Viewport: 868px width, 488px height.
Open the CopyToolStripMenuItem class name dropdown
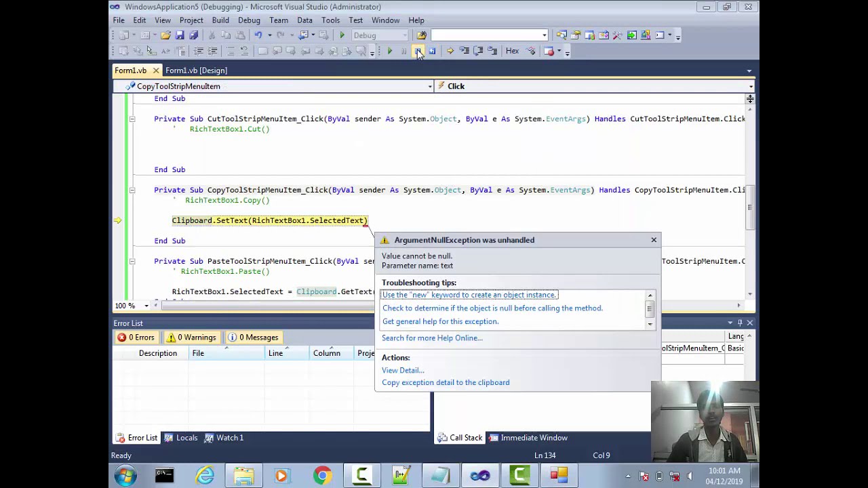point(430,86)
